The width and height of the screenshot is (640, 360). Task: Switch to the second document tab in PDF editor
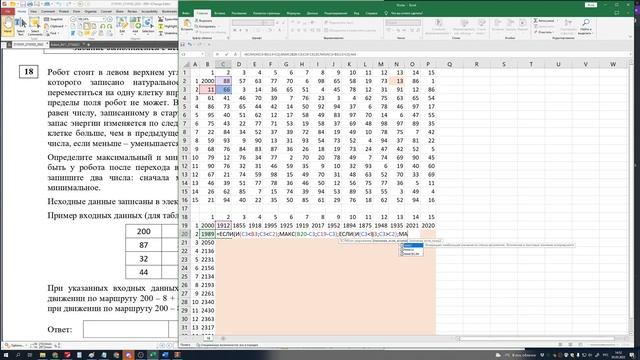pyautogui.click(x=64, y=44)
